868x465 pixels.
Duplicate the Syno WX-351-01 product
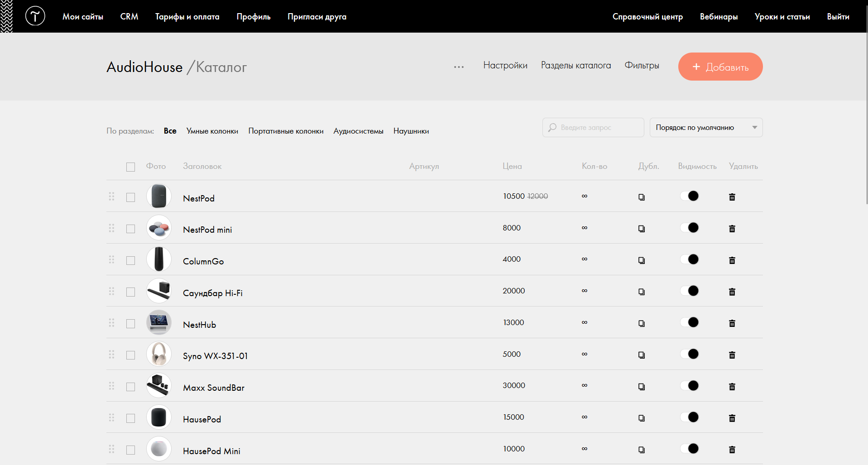coord(642,355)
